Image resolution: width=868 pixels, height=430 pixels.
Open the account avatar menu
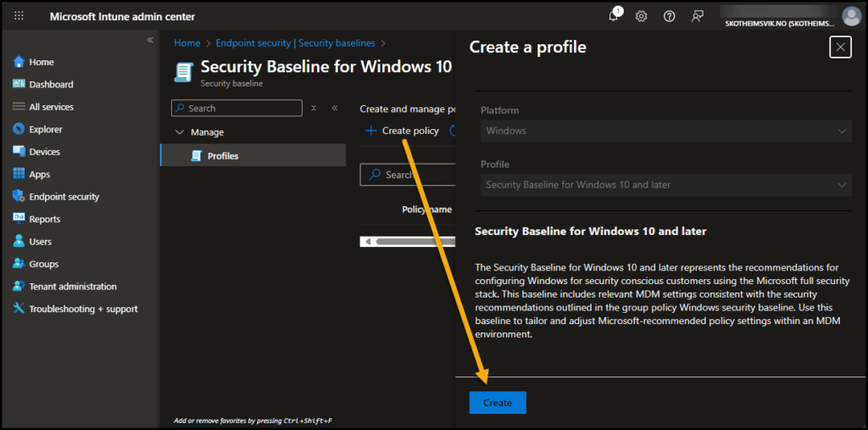851,16
